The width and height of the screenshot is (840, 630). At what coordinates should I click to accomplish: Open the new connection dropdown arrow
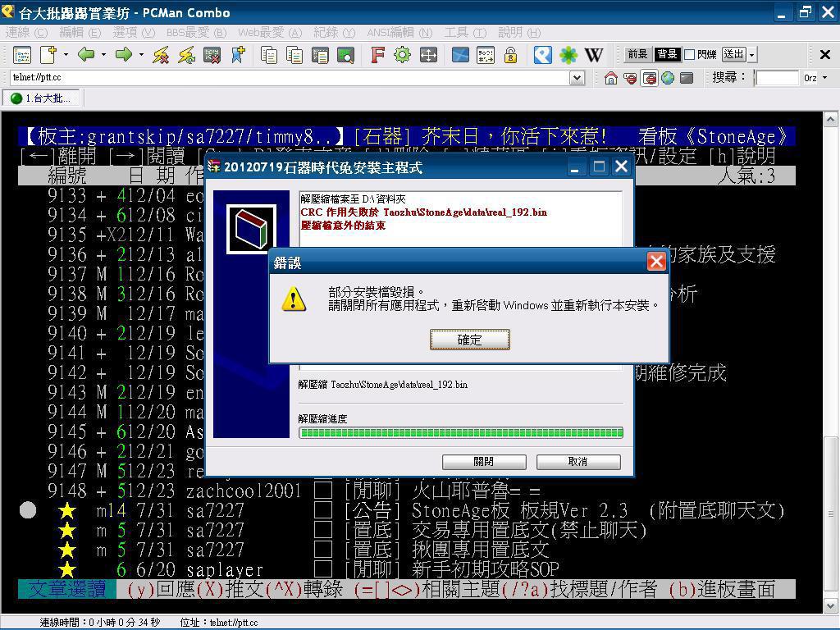66,55
